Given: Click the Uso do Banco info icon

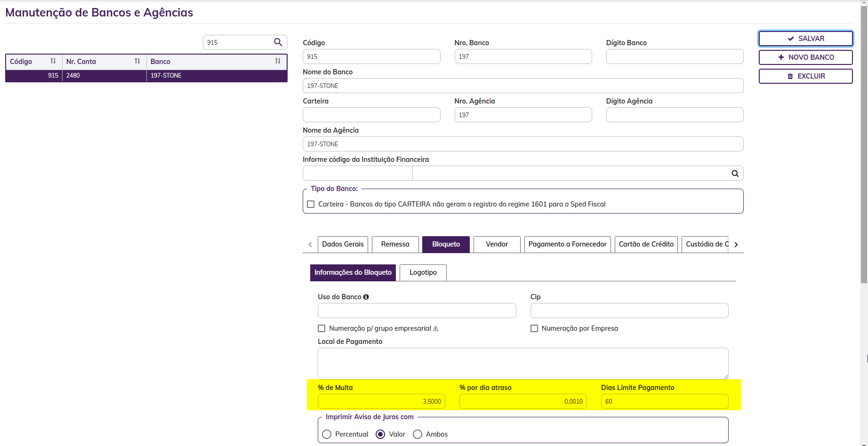Looking at the screenshot, I should [366, 297].
